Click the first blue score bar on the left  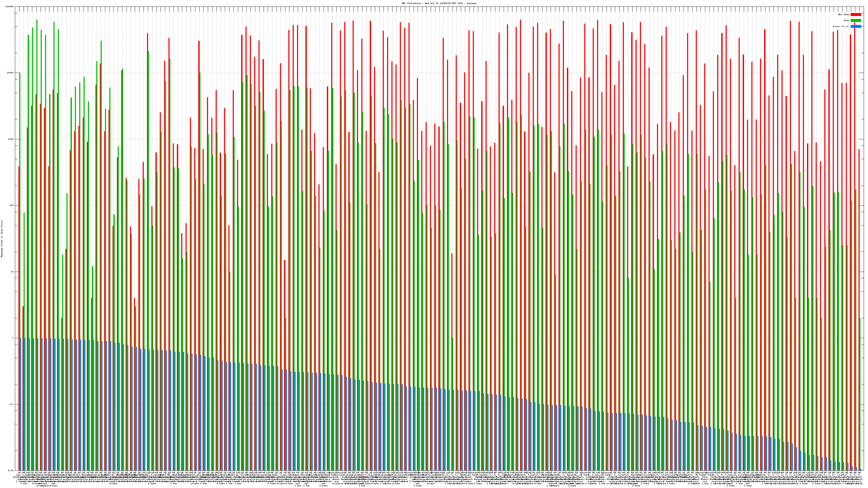click(x=21, y=404)
